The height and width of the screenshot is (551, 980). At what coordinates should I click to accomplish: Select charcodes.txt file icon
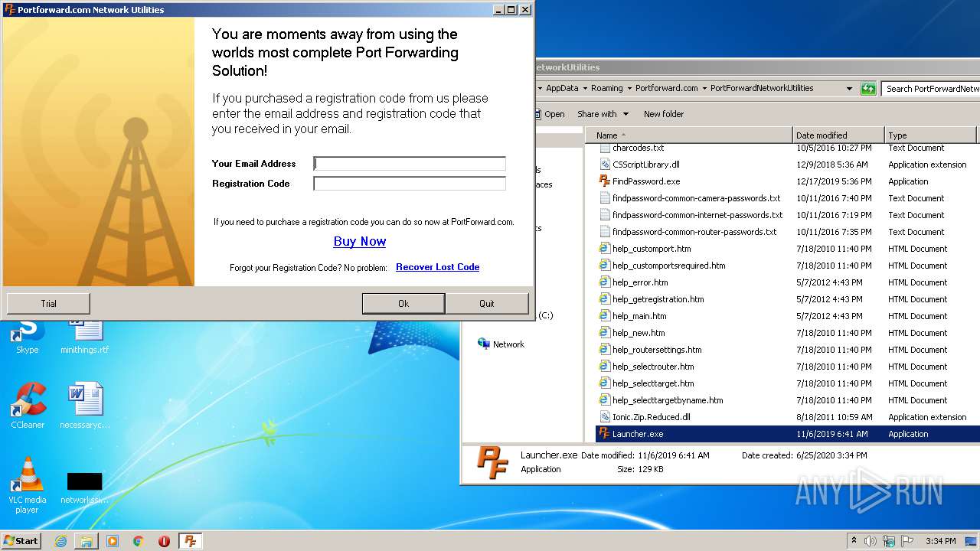coord(604,148)
